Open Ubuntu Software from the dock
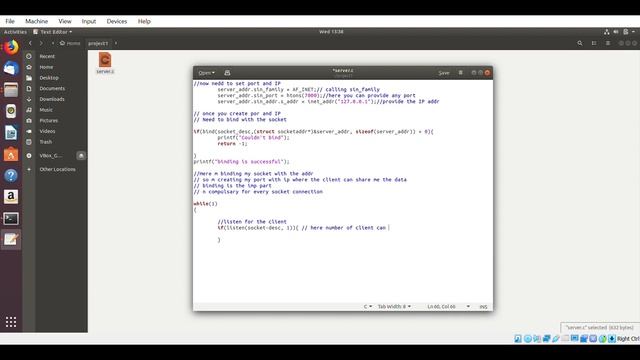 [x=11, y=154]
